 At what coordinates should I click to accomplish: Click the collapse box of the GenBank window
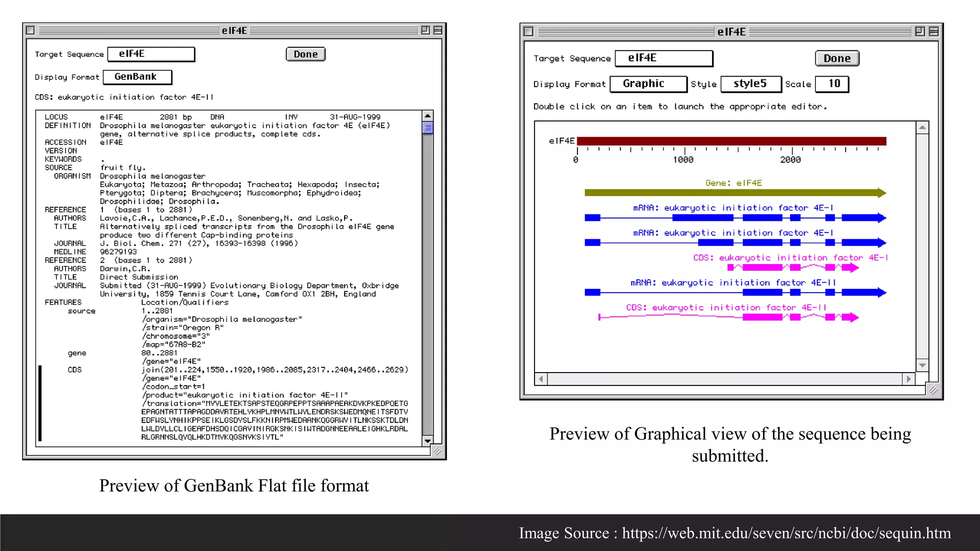[437, 31]
